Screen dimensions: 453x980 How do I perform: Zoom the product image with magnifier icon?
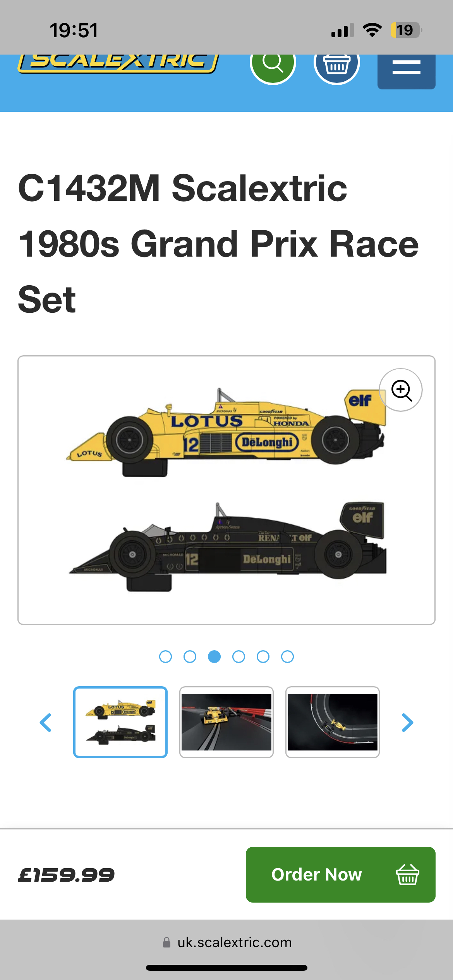pos(401,390)
